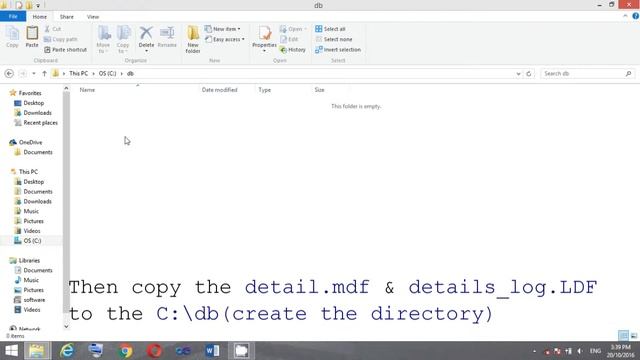This screenshot has width=640, height=360.
Task: Open Internet Explorer from taskbar
Action: 67,351
